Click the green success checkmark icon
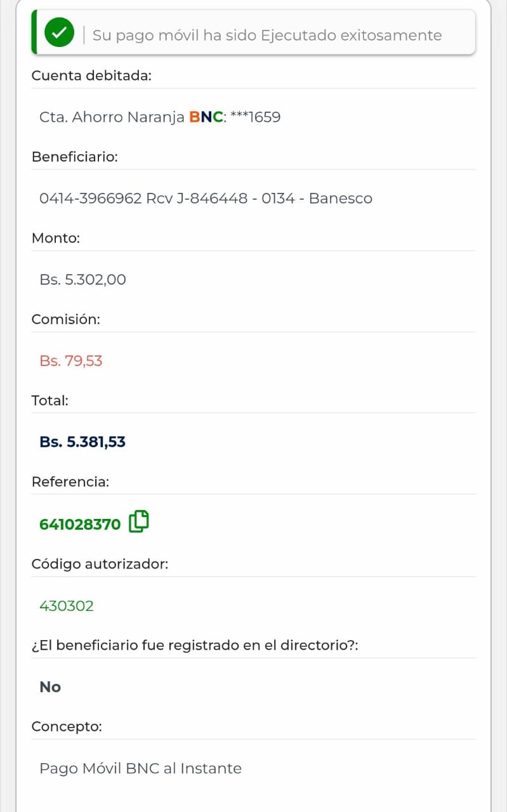Image resolution: width=507 pixels, height=812 pixels. 59,33
